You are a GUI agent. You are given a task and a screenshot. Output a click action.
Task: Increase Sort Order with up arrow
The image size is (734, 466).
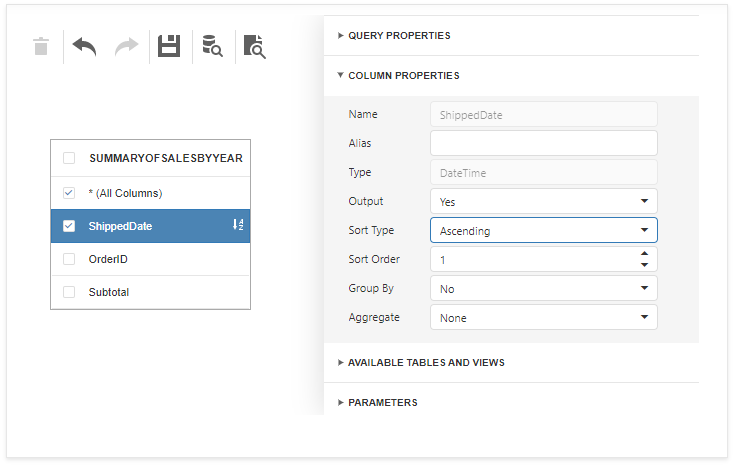tap(644, 254)
